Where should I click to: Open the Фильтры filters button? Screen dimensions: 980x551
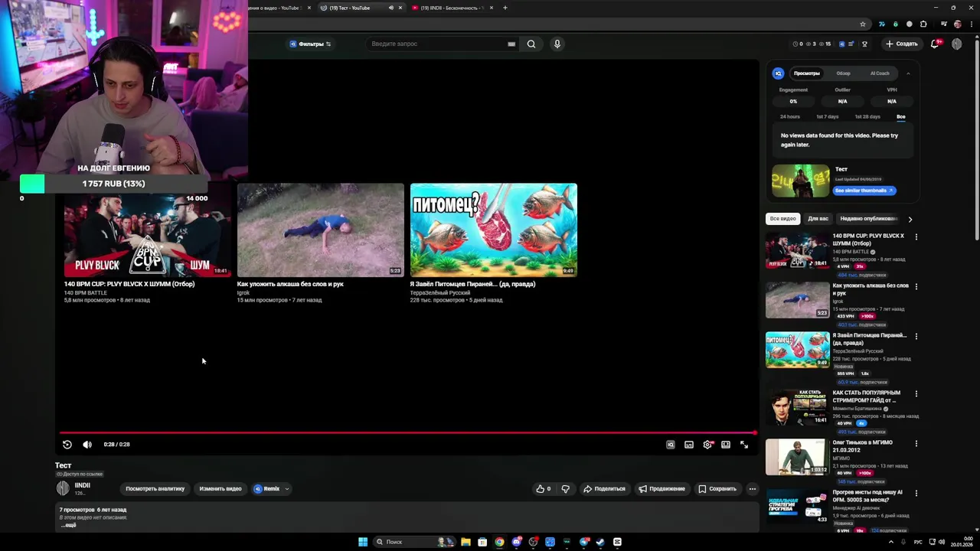pos(310,44)
